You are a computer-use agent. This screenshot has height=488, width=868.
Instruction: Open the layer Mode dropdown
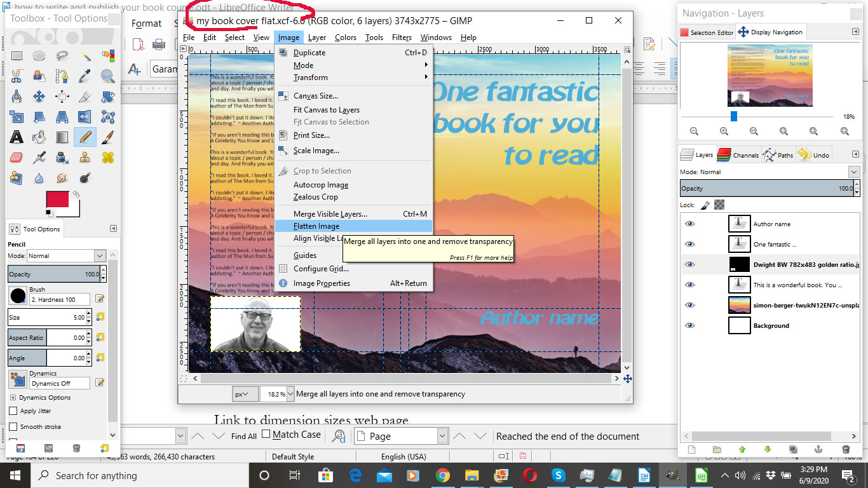click(x=853, y=172)
